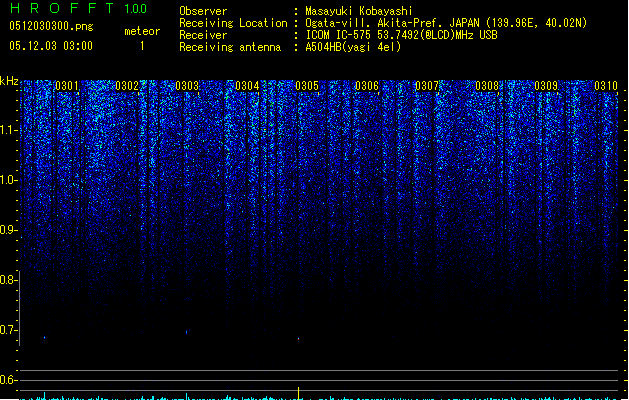629x400 pixels.
Task: Click the 0301 time marker
Action: tap(67, 86)
